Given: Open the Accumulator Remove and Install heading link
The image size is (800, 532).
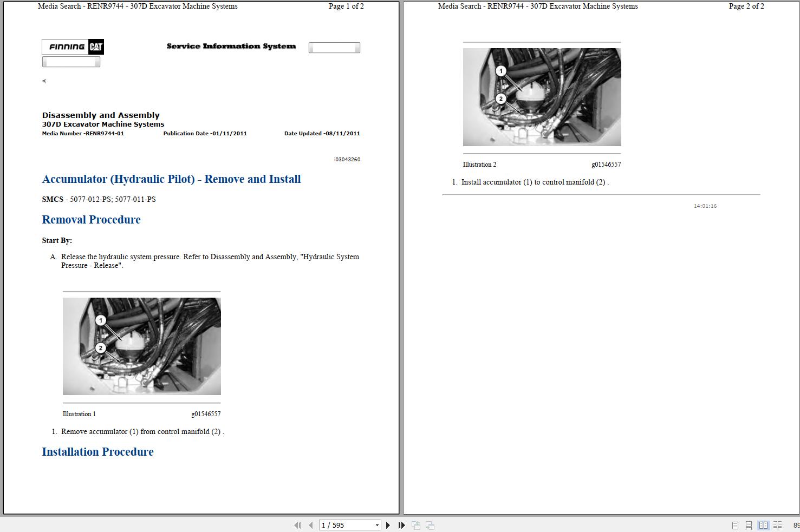Looking at the screenshot, I should pos(171,179).
